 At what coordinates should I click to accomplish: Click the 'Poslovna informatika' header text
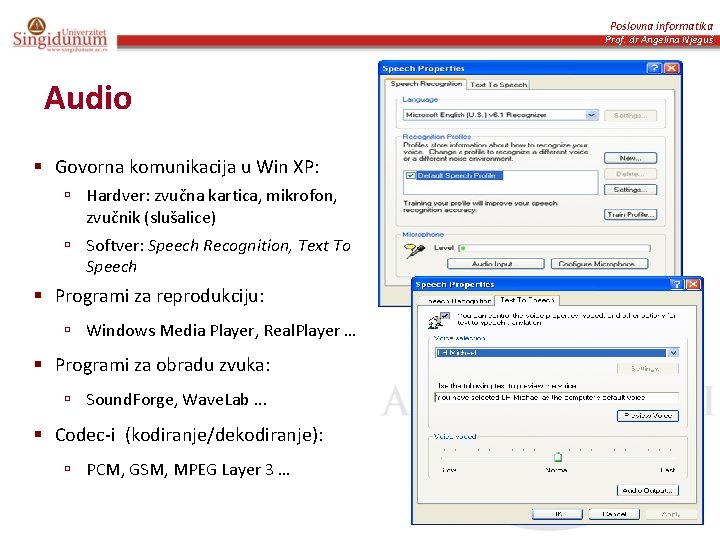(661, 26)
